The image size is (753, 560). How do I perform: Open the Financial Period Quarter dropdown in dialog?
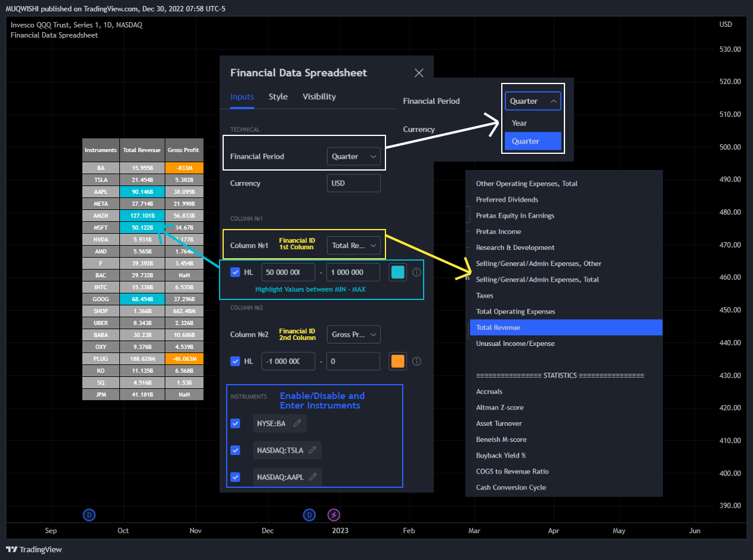point(354,156)
